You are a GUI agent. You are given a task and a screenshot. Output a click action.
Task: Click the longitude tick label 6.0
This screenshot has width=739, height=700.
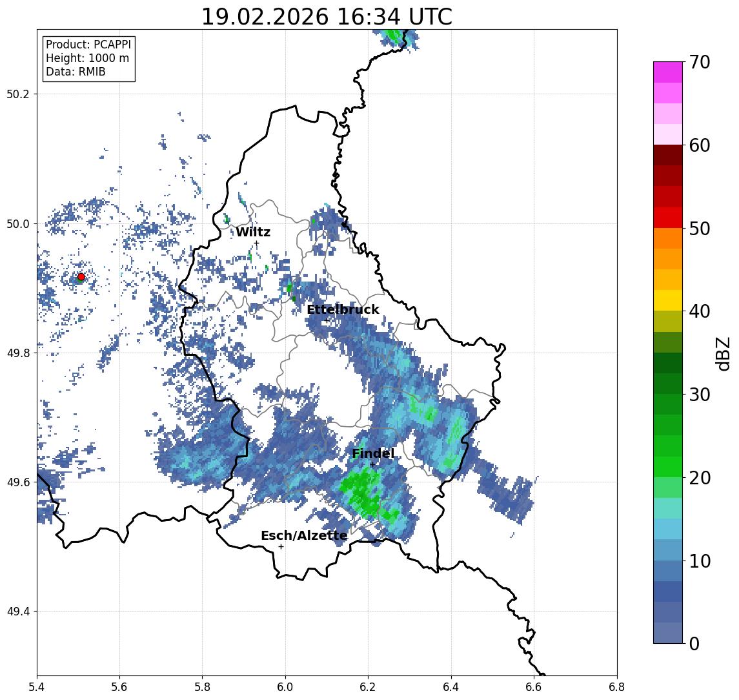tap(286, 687)
